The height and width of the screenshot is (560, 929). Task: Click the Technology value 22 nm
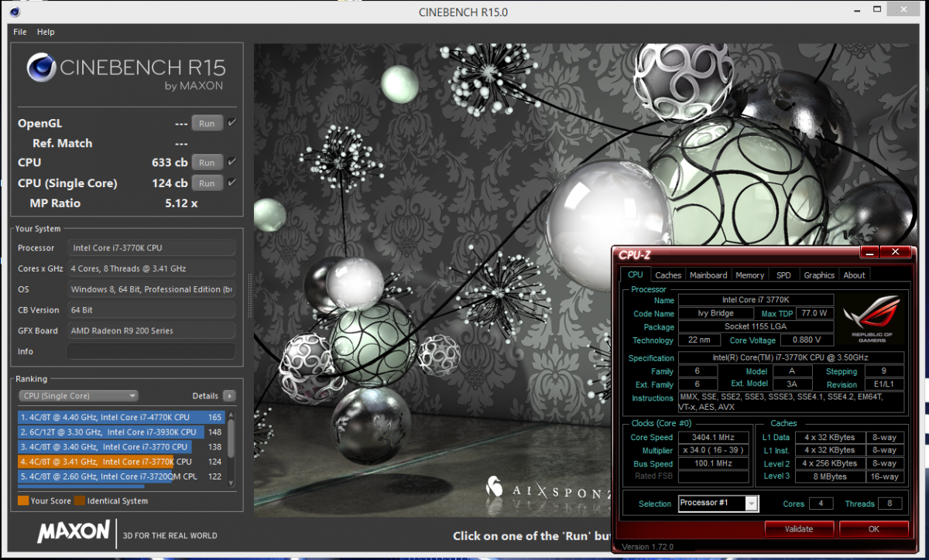pyautogui.click(x=699, y=340)
